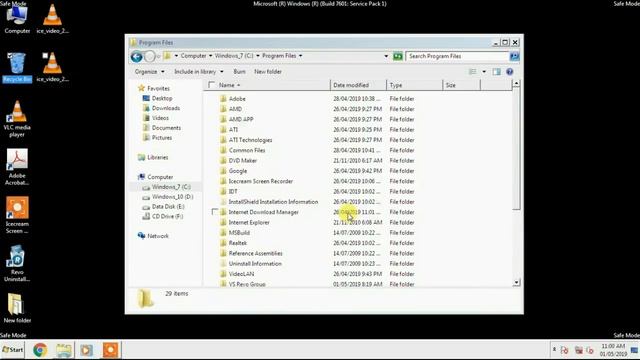Viewport: 640px width, 360px height.
Task: Open Adobe Acrobat desktop shortcut
Action: click(17, 167)
